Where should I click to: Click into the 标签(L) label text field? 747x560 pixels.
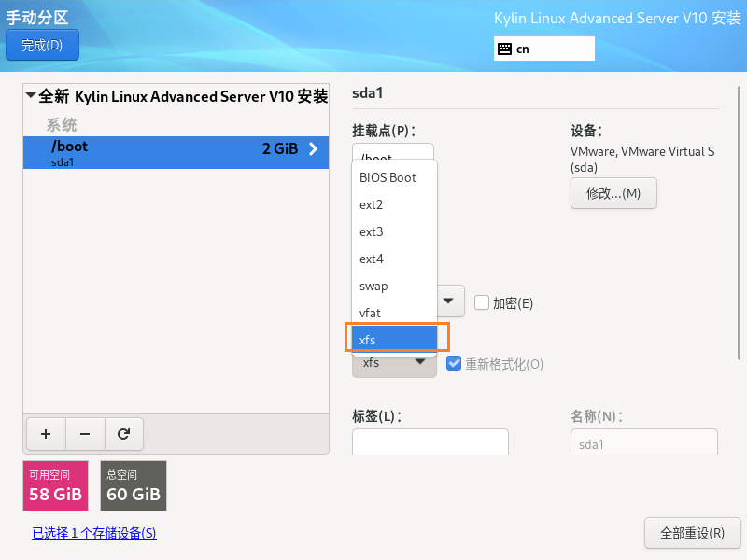(x=430, y=441)
